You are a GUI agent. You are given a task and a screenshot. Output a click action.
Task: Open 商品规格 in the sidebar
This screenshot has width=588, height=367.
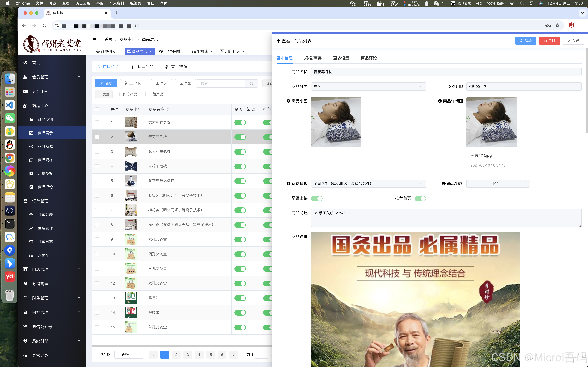tap(45, 160)
